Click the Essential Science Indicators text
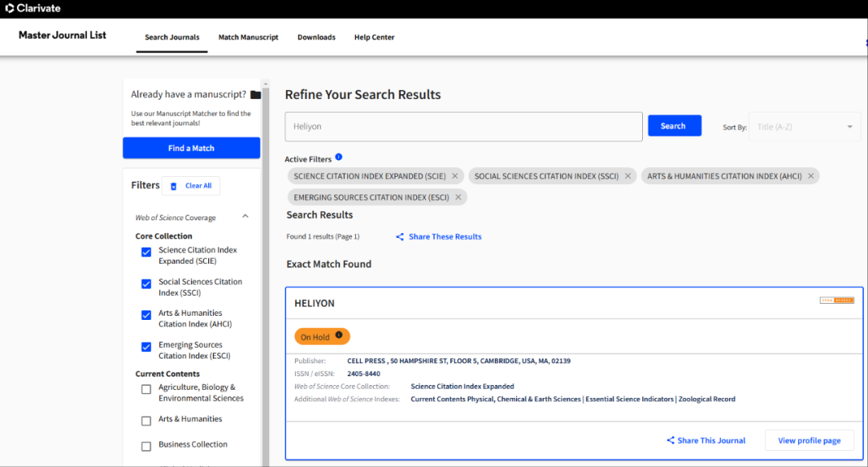 pos(629,399)
